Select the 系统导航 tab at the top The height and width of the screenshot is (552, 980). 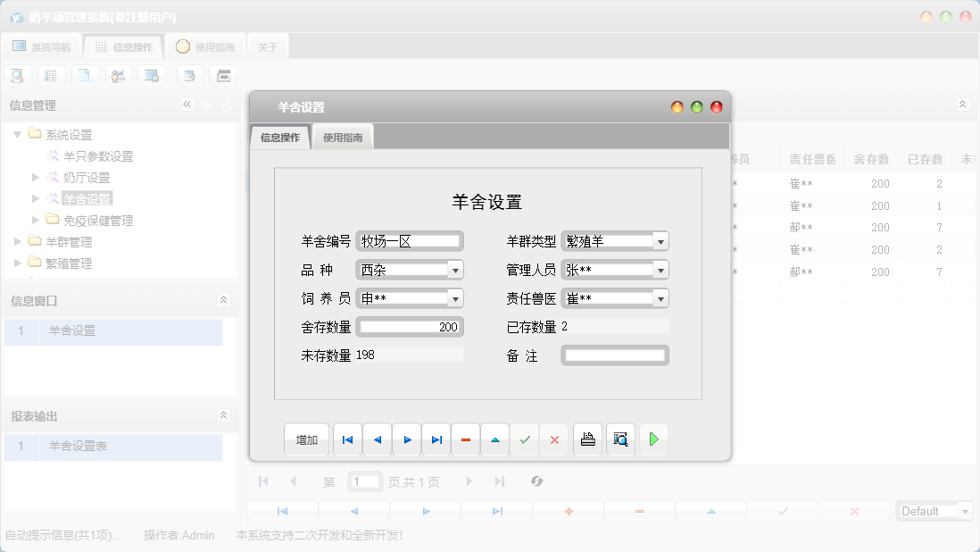41,46
